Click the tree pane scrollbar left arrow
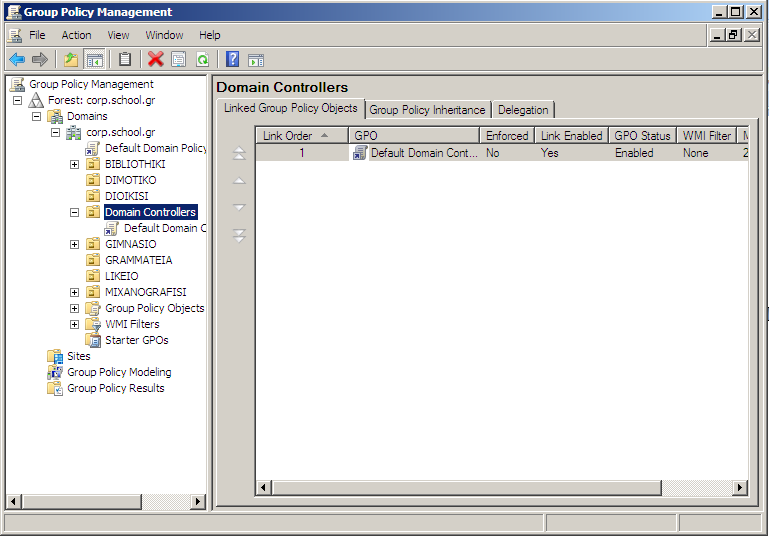This screenshot has width=769, height=536. [13, 502]
